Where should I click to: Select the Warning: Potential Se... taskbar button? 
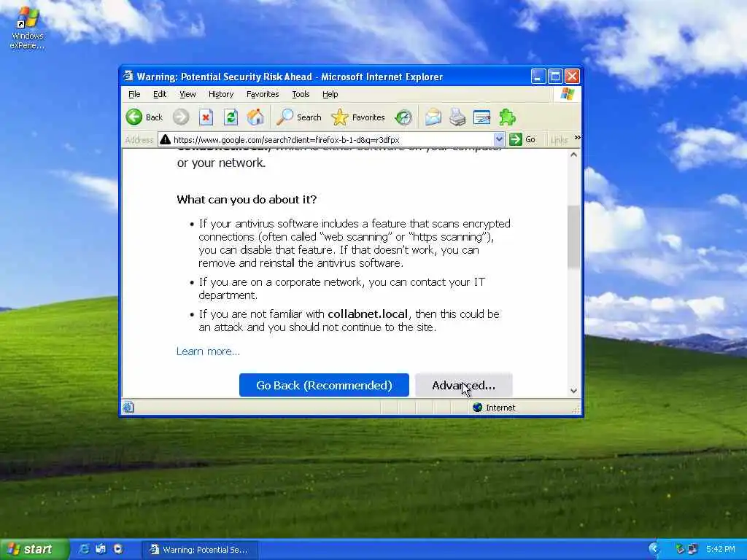tap(200, 550)
